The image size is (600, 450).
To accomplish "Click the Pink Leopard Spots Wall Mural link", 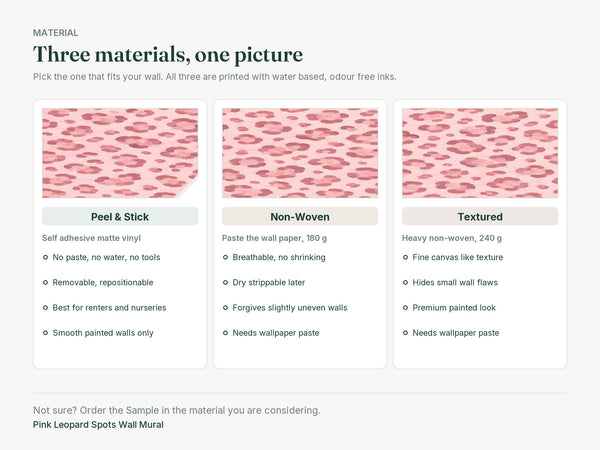I will [98, 425].
